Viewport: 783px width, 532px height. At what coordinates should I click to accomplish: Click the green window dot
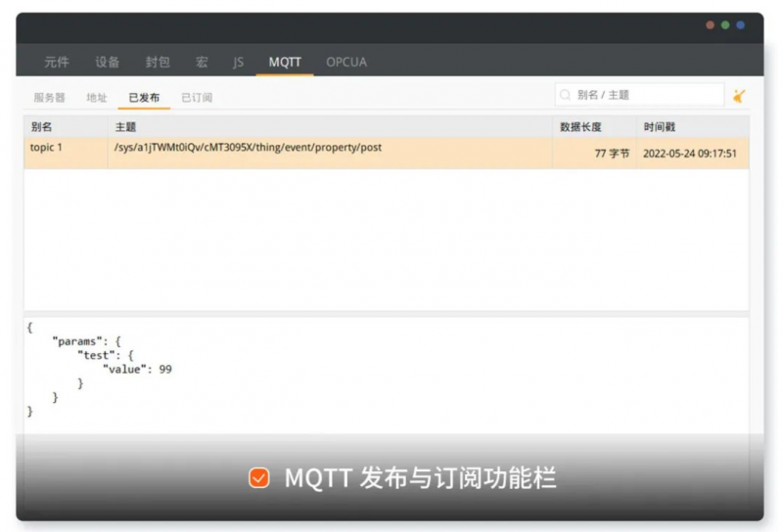point(725,25)
